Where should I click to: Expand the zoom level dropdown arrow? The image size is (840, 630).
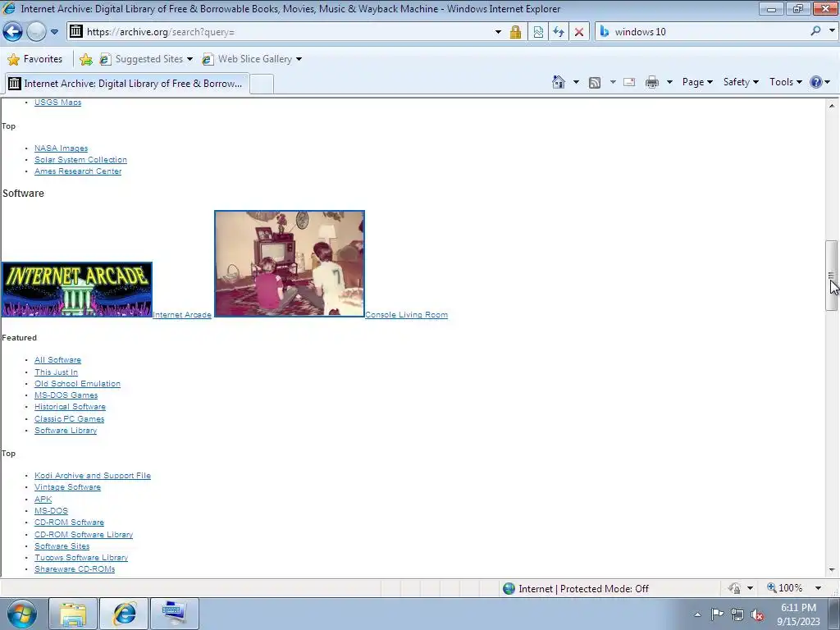[x=818, y=588]
